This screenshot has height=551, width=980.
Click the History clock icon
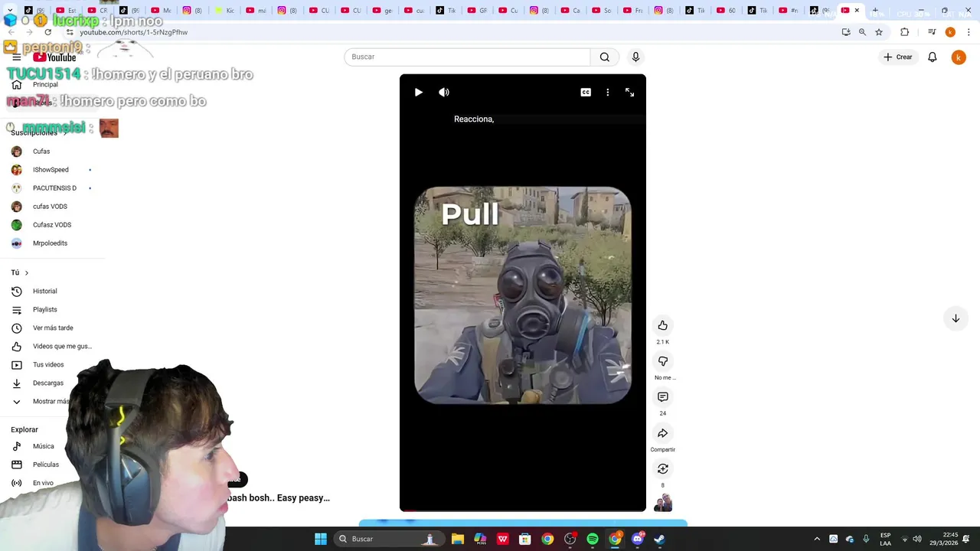pyautogui.click(x=17, y=292)
